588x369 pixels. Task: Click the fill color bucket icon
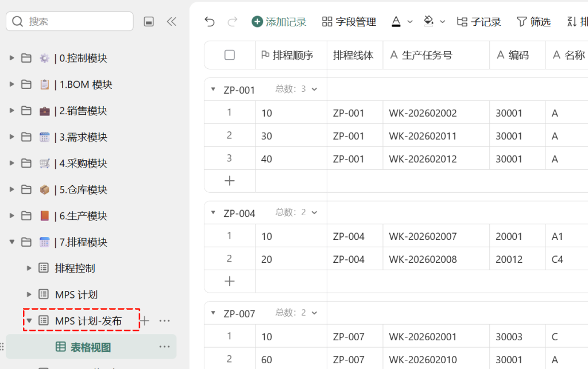click(428, 21)
